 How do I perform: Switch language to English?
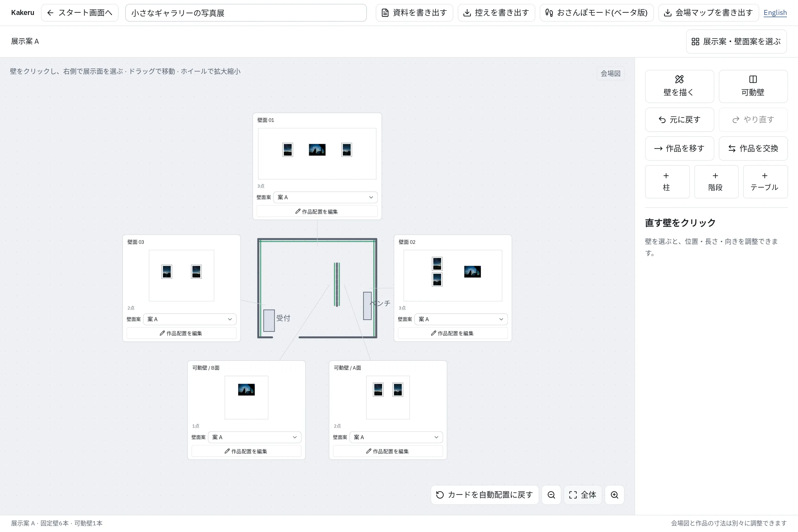click(x=775, y=13)
